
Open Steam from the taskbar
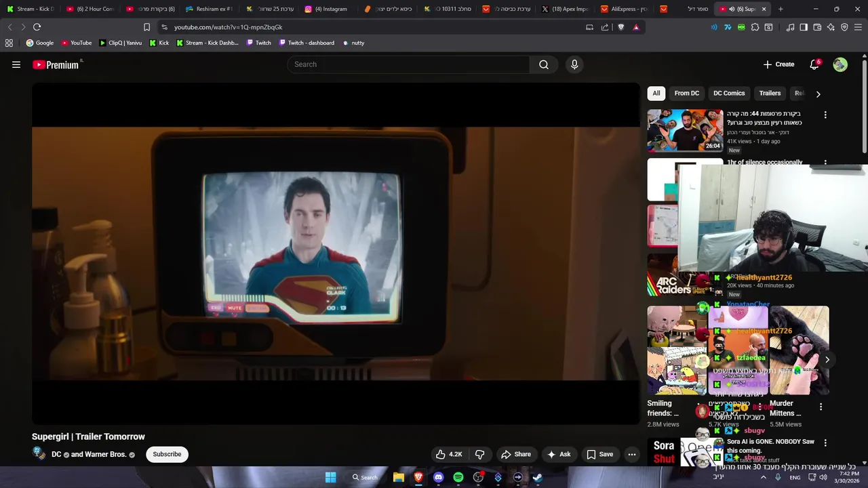pyautogui.click(x=538, y=477)
